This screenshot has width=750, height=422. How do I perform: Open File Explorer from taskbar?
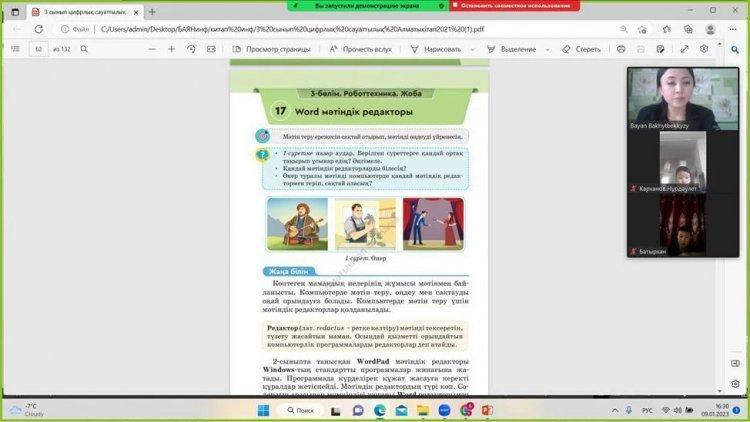tap(423, 411)
